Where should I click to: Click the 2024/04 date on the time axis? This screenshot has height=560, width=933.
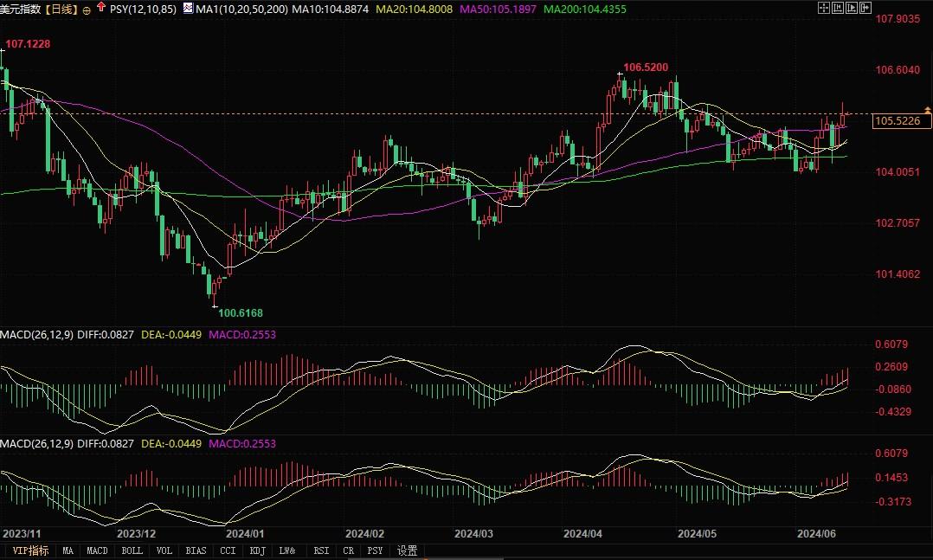tap(582, 534)
